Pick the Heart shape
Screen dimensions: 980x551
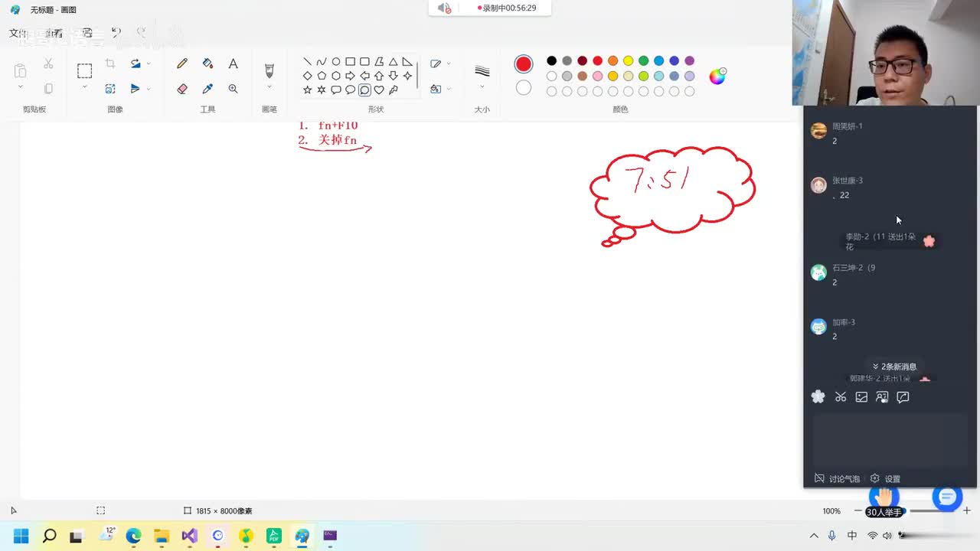pos(378,90)
